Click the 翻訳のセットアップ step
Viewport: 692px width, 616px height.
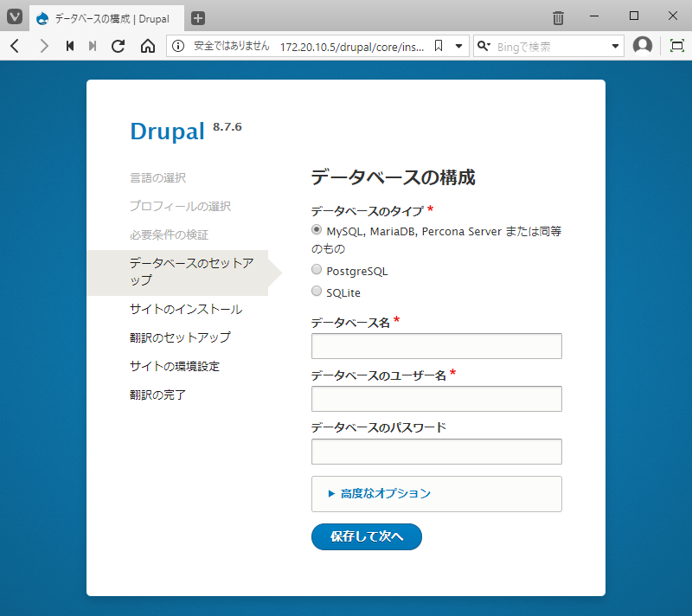click(x=180, y=337)
